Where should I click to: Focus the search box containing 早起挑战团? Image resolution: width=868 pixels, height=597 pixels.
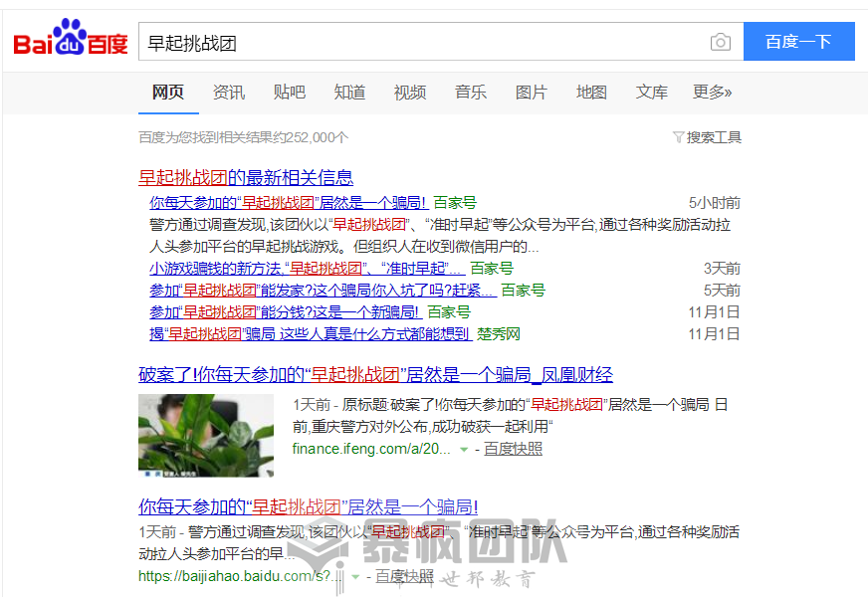[x=441, y=42]
